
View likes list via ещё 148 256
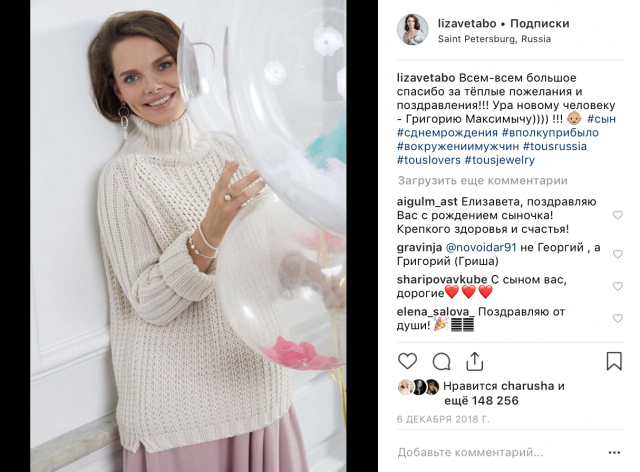tap(481, 401)
